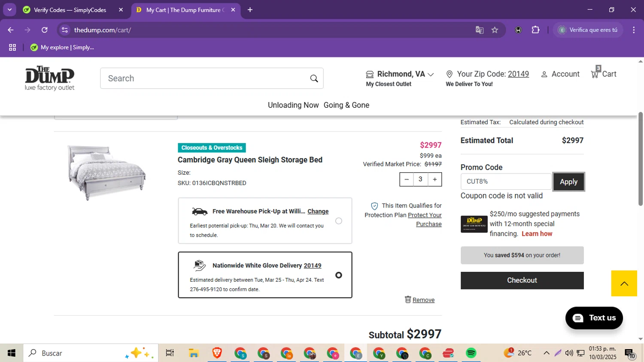This screenshot has height=362, width=644.
Task: Click the Dump credit card image
Action: 474,224
